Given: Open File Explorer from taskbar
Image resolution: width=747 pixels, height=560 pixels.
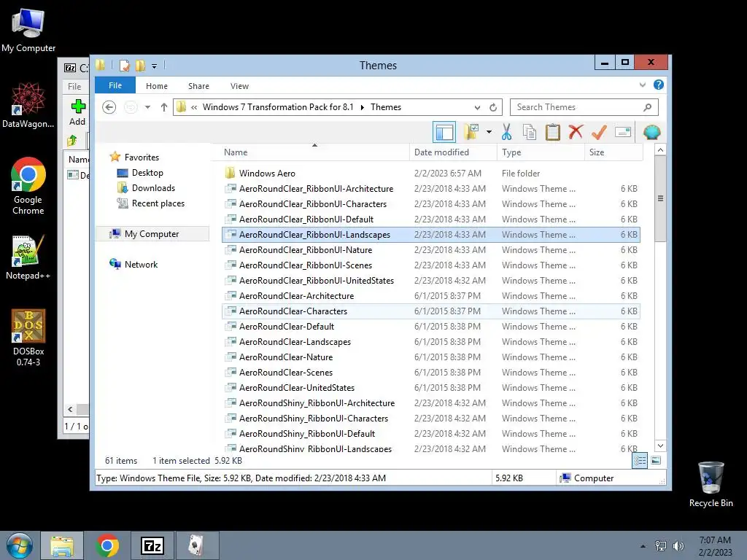Looking at the screenshot, I should pyautogui.click(x=62, y=545).
